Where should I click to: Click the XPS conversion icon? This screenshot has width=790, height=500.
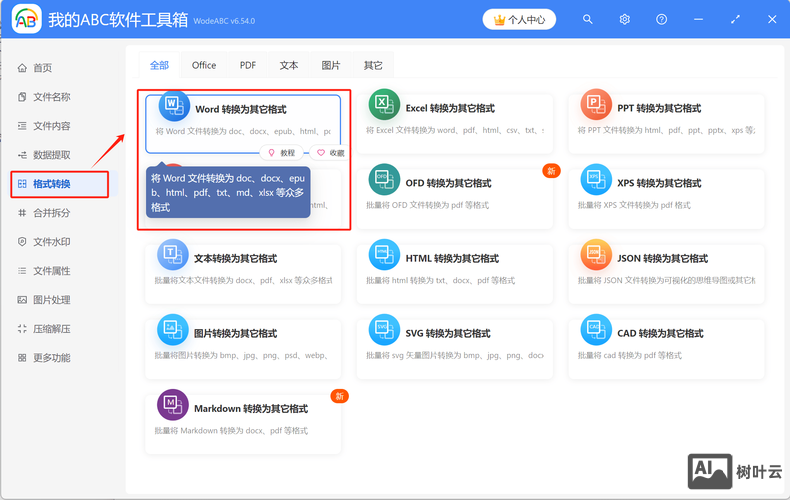(596, 179)
